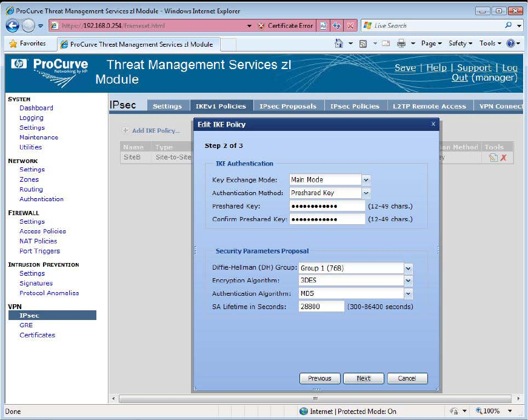The height and width of the screenshot is (420, 528).
Task: Open Signatures under Intrusion Prevention
Action: pyautogui.click(x=36, y=284)
